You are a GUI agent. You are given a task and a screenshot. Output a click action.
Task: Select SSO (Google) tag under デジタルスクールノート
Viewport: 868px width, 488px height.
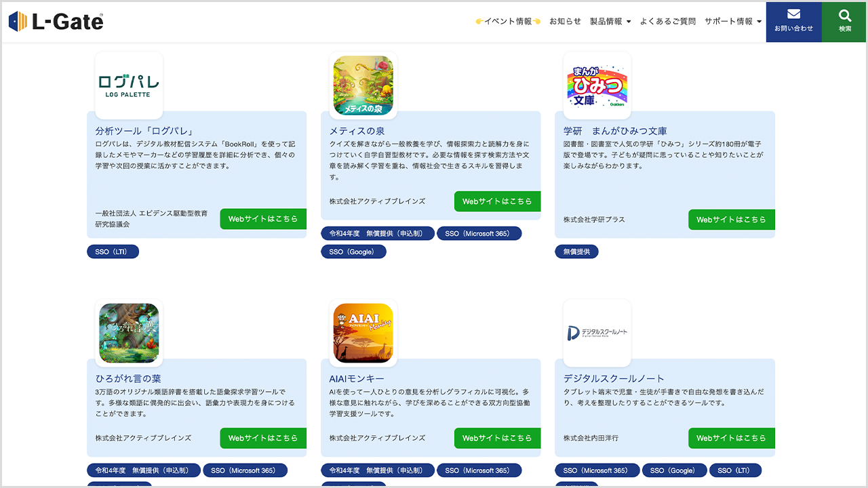click(x=674, y=470)
